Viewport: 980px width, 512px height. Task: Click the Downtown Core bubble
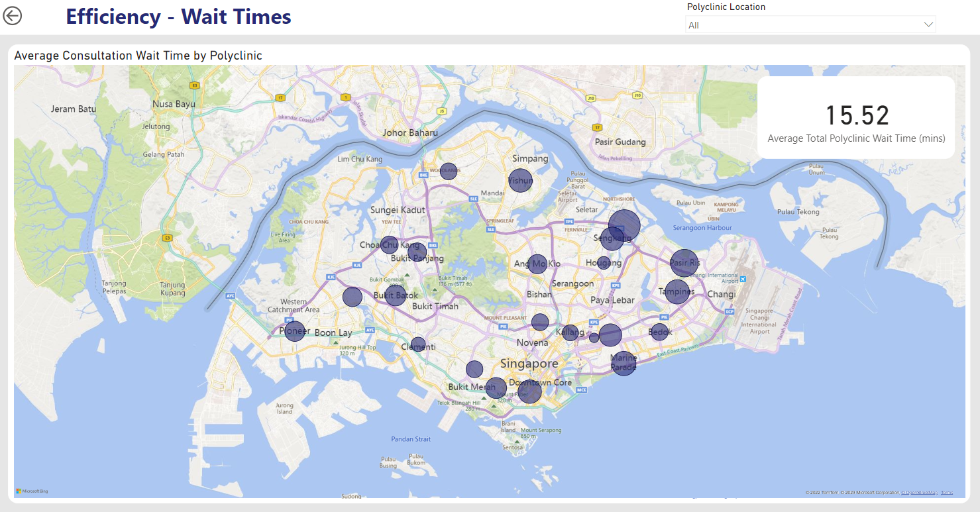coord(529,391)
